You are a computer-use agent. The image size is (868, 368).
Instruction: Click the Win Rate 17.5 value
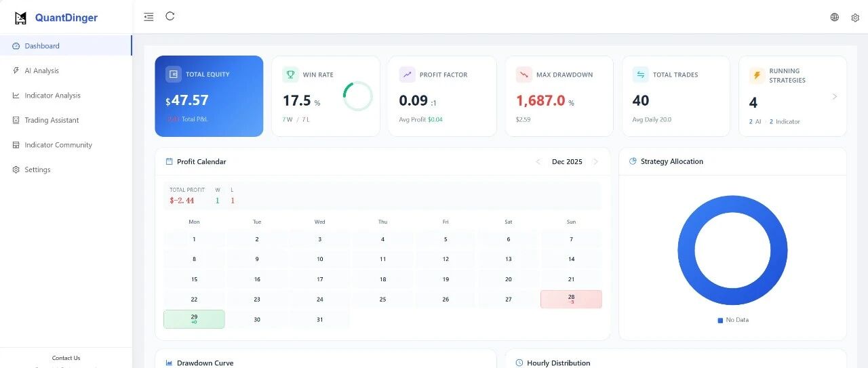click(x=296, y=100)
